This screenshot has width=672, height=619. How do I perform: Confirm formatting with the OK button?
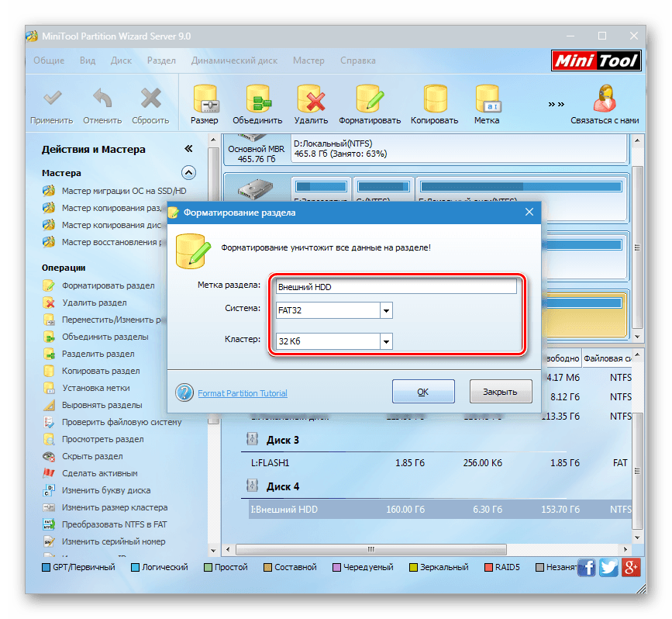click(423, 391)
